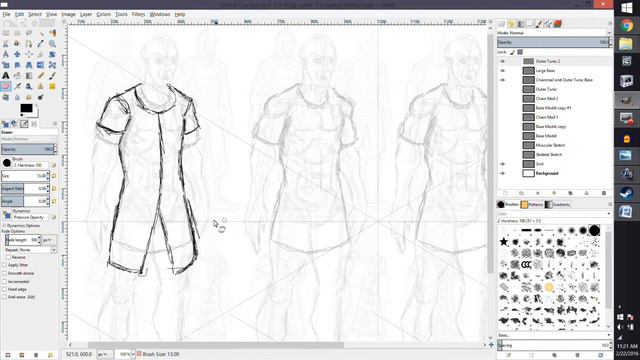The image size is (640, 360).
Task: Duplicate the layer using the layers panel button
Action: (x=570, y=193)
